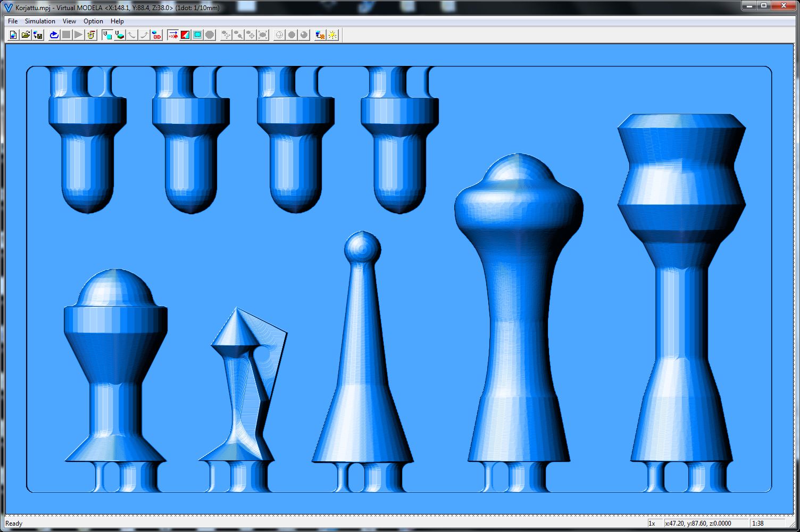
Task: Maximize the Virtual MODELA window
Action: pos(764,6)
